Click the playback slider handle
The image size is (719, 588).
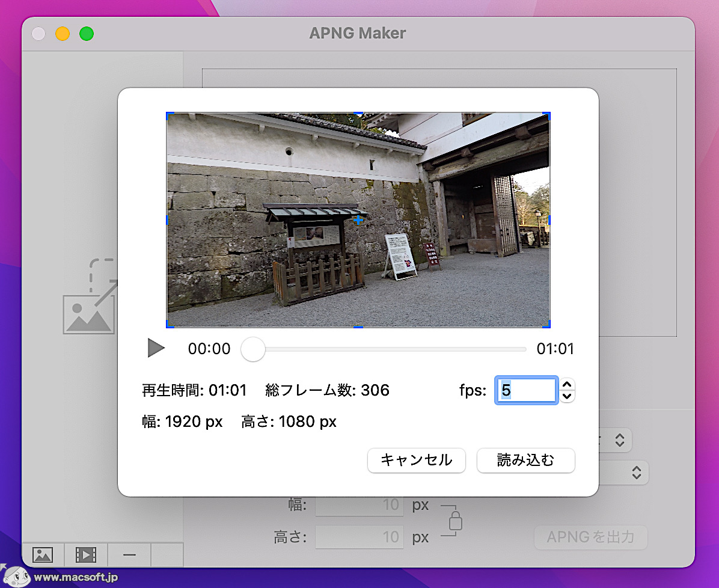tap(252, 349)
